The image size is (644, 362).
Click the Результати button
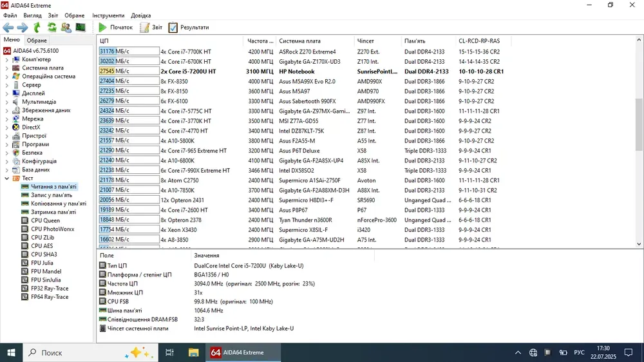pyautogui.click(x=189, y=28)
